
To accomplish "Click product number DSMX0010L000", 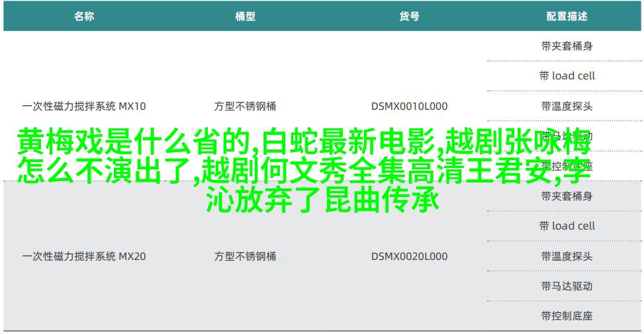I will 409,106.
